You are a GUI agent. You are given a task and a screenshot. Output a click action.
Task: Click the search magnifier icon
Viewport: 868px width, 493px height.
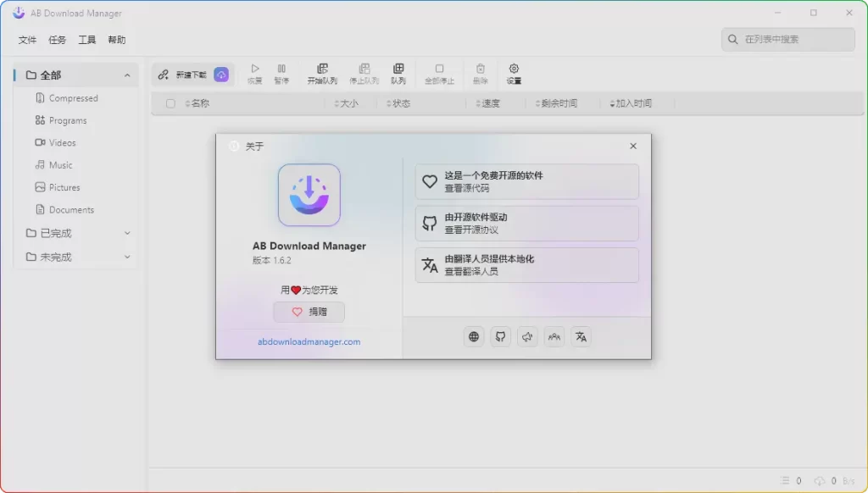(733, 39)
